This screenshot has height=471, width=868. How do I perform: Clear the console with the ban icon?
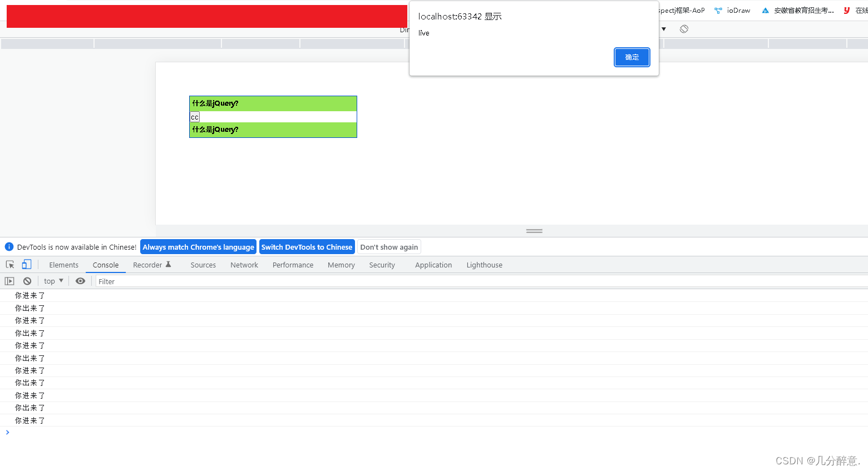point(27,281)
